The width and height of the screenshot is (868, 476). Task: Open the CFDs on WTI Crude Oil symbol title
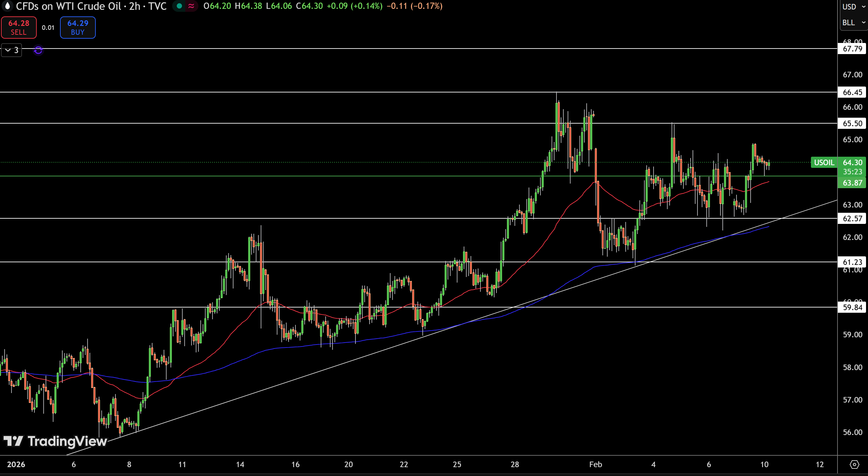pyautogui.click(x=91, y=6)
